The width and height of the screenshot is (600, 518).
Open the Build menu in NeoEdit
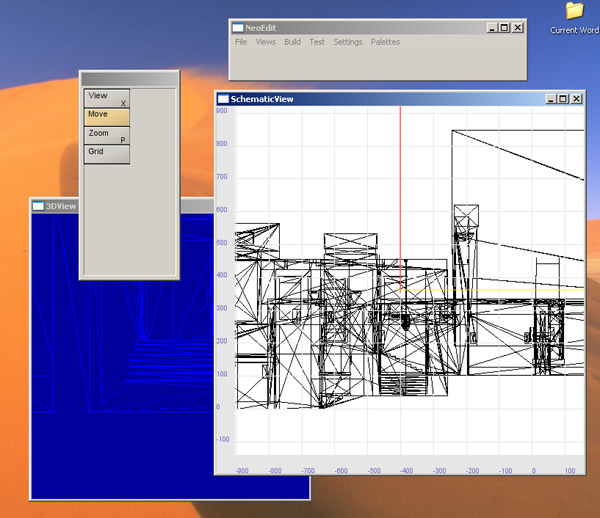tap(292, 42)
